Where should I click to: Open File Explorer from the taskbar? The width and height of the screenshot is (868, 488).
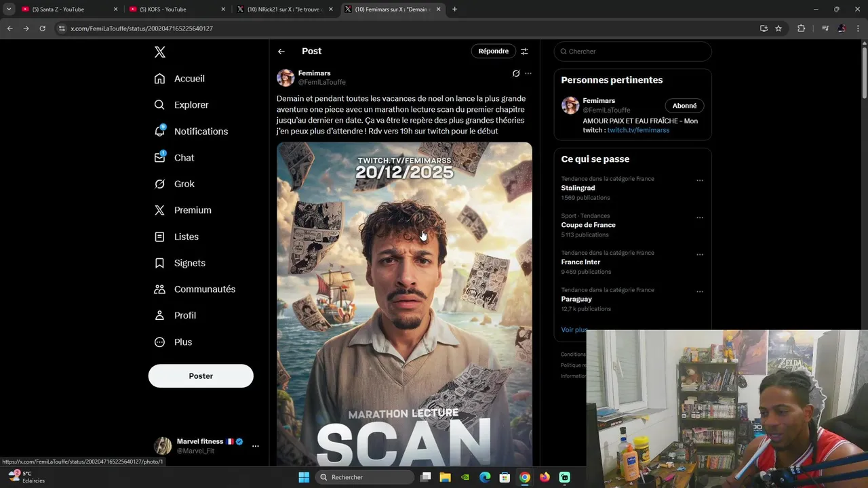(x=446, y=477)
